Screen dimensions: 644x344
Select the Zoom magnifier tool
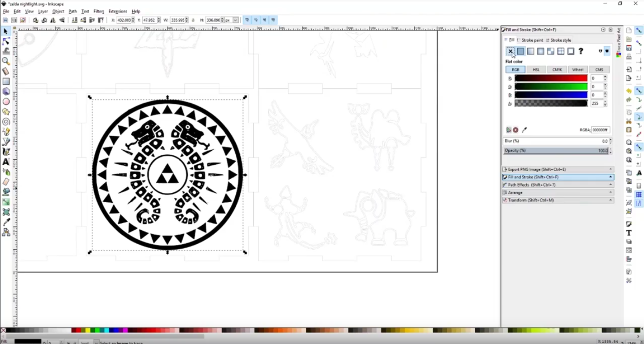(x=5, y=61)
